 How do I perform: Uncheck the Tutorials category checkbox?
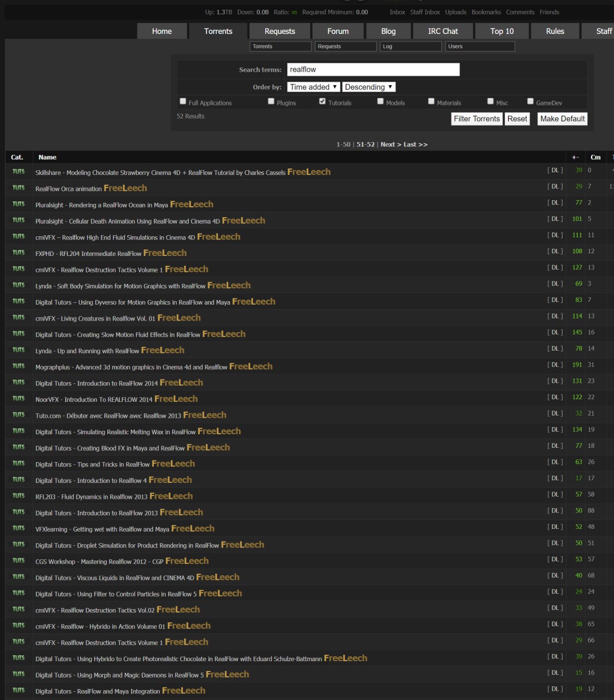point(322,101)
